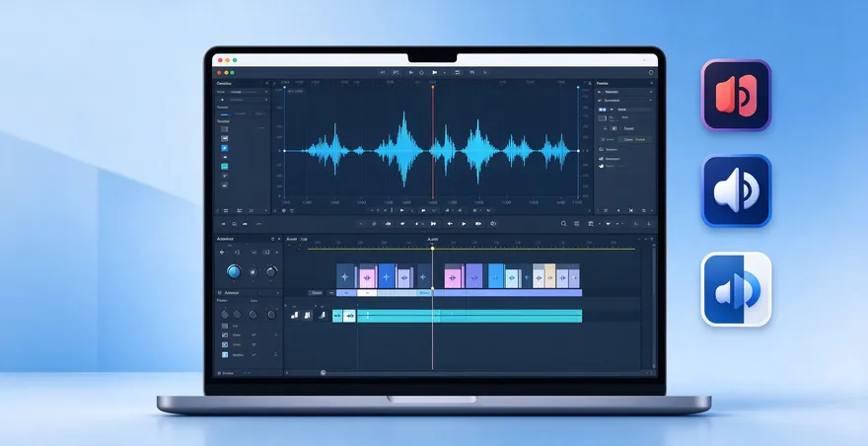Select the teal tool icon in tools panel
This screenshot has width=868, height=446.
click(224, 166)
